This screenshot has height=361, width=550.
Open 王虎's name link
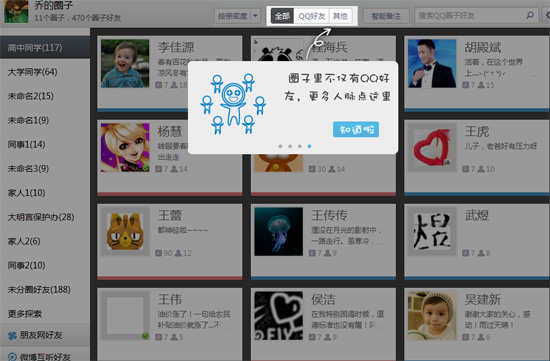(x=477, y=132)
